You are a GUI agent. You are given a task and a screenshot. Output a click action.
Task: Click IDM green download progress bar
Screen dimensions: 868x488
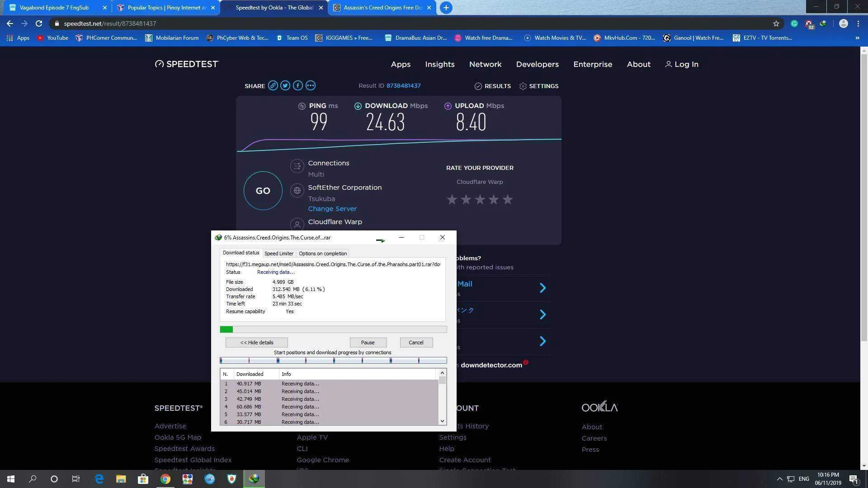(333, 329)
